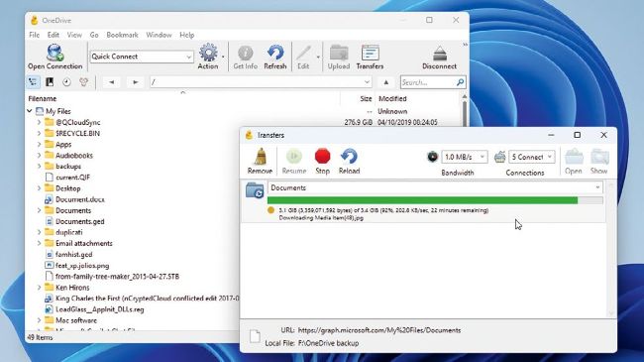Select the famhist.ged file
This screenshot has height=362, width=644.
point(74,255)
